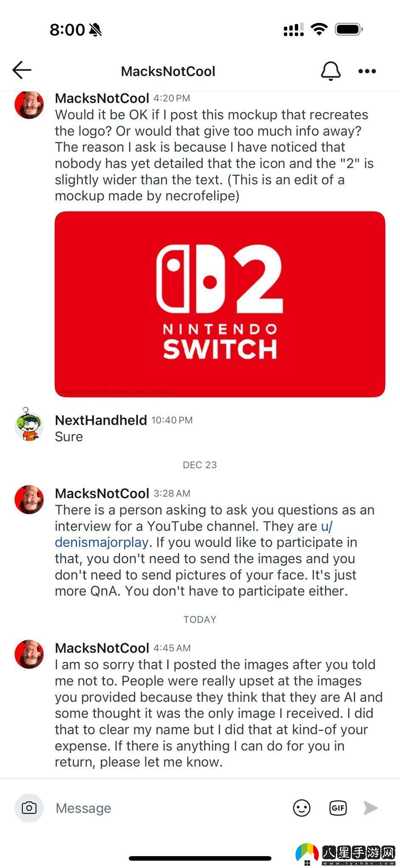View the Nintendo Switch 2 logo mockup image
This screenshot has height=868, width=400.
click(219, 304)
